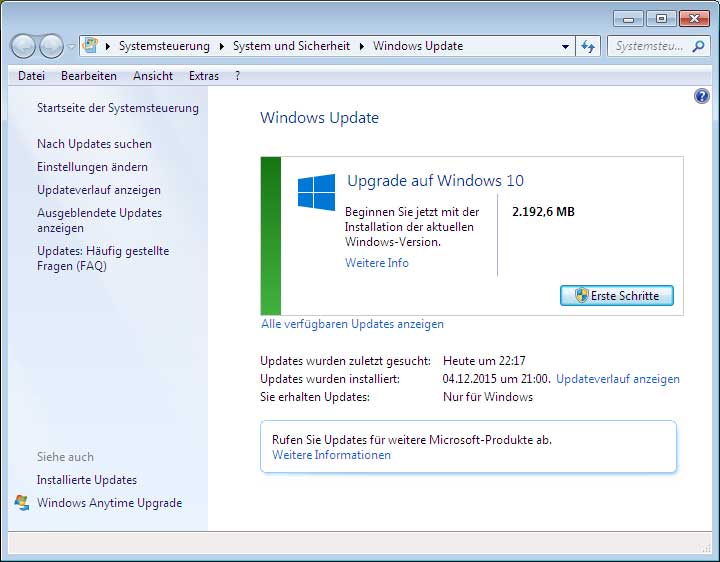Screen dimensions: 720x562
Task: Open the ? help menu
Action: (237, 76)
